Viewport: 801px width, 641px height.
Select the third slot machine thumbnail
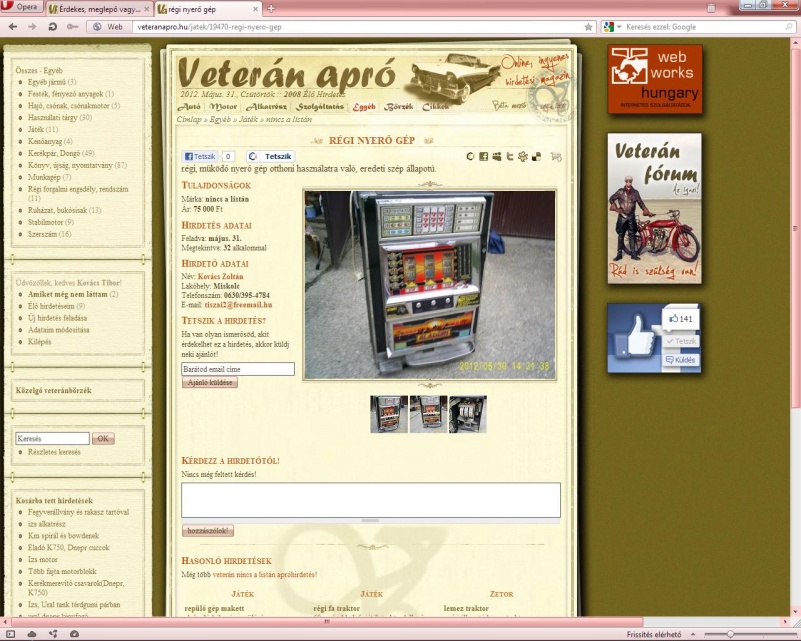click(467, 414)
